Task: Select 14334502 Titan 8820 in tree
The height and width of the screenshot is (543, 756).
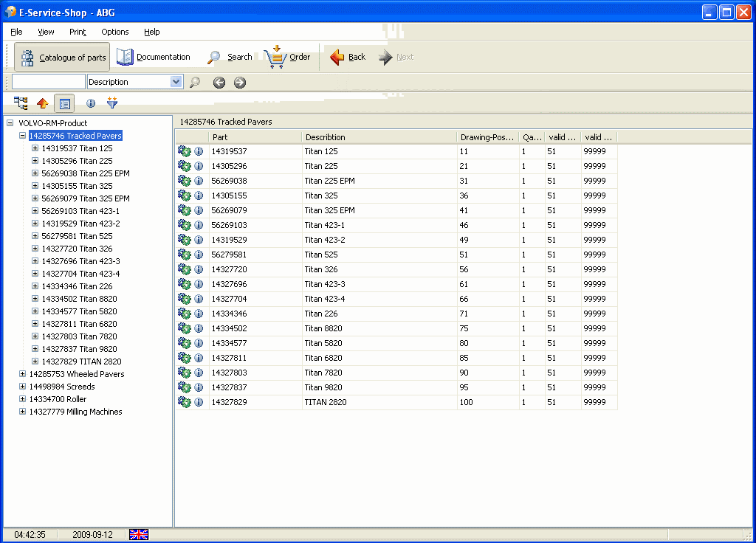Action: tap(79, 299)
